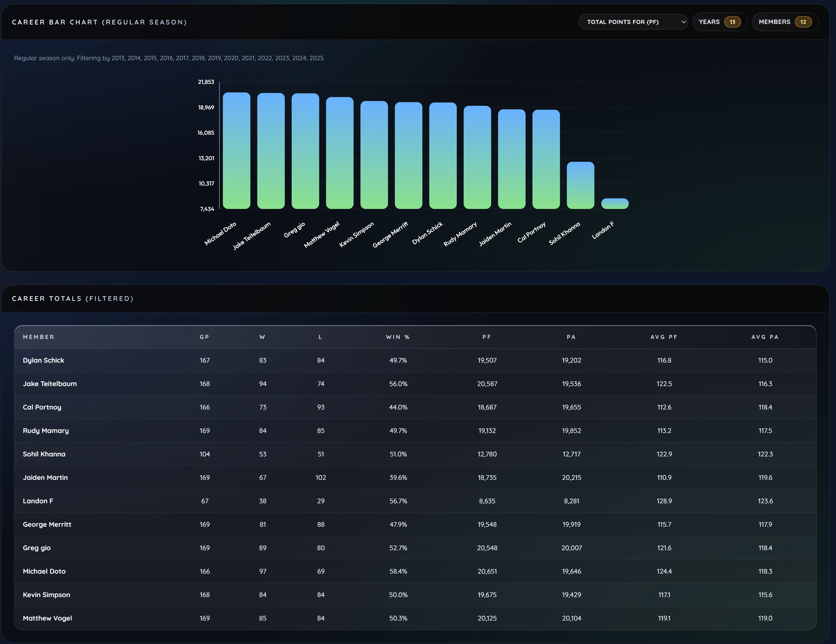Click the 7,434 y-axis label on chart
836x644 pixels.
click(207, 209)
